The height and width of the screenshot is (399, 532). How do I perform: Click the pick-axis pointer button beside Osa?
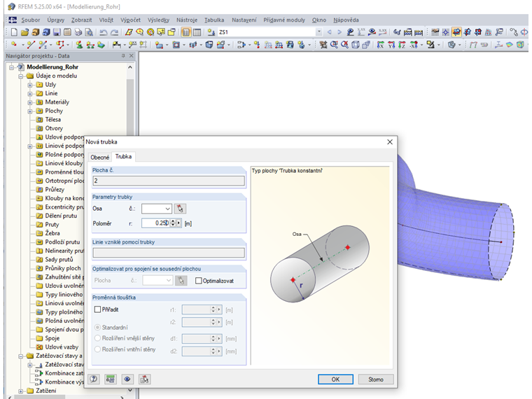pos(180,209)
